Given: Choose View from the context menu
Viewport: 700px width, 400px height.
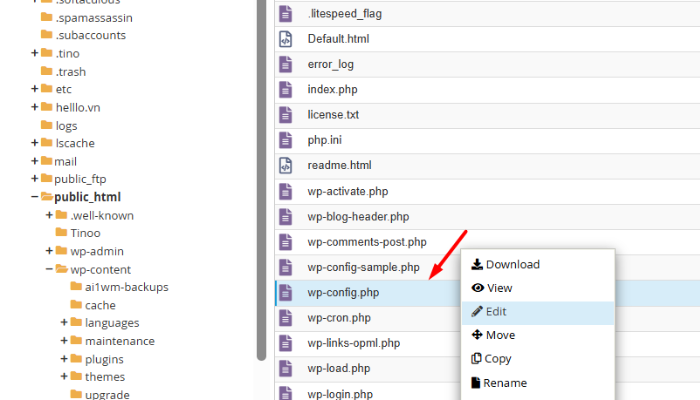Looking at the screenshot, I should click(x=538, y=288).
